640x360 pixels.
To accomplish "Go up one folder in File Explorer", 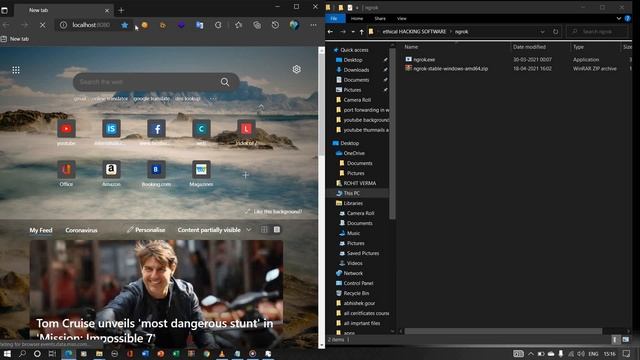I will (x=362, y=32).
